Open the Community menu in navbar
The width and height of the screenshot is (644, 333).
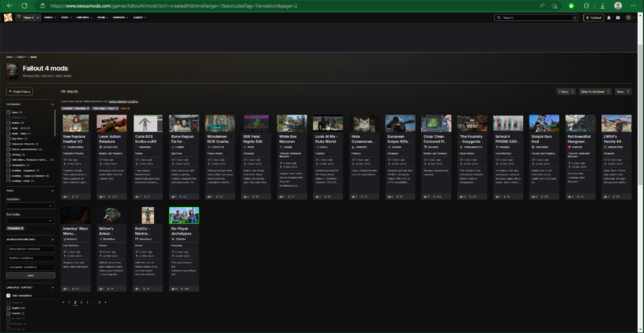coord(121,18)
